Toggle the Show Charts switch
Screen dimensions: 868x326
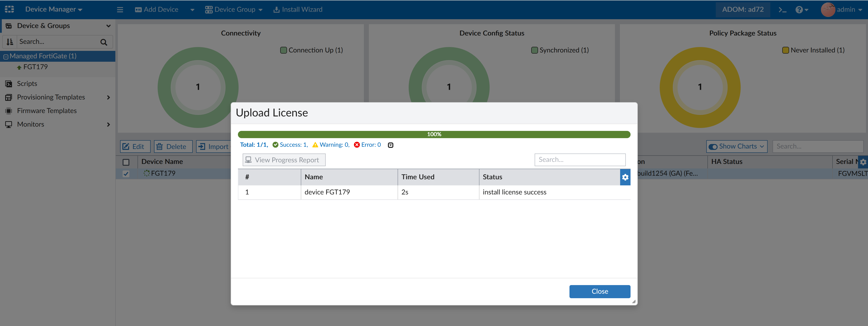(713, 146)
